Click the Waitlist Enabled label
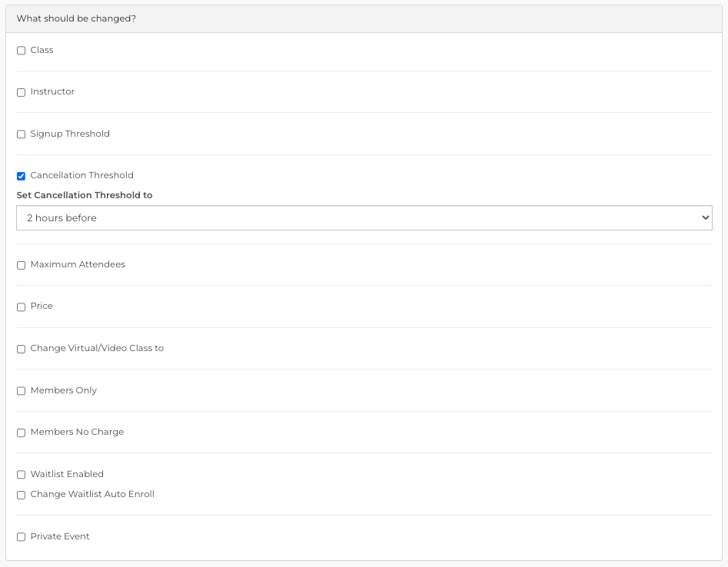This screenshot has width=728, height=567. [x=67, y=474]
